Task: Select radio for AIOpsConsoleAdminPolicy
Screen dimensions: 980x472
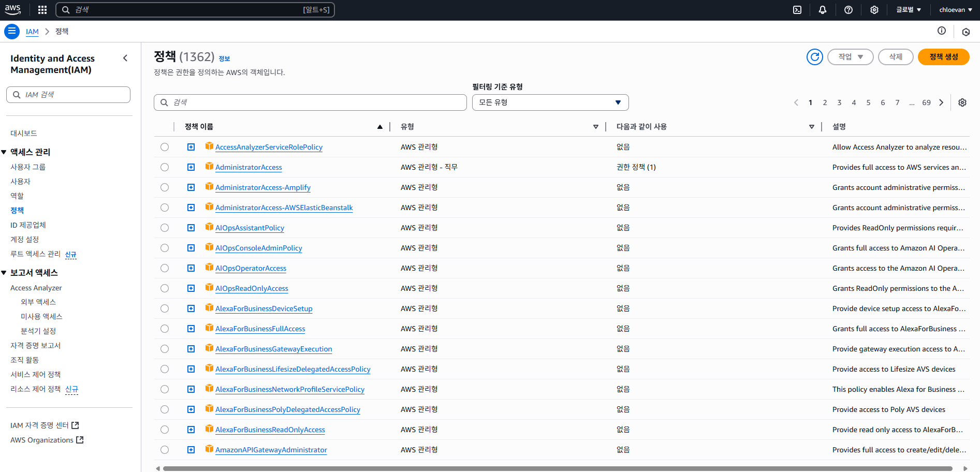Action: click(x=165, y=248)
